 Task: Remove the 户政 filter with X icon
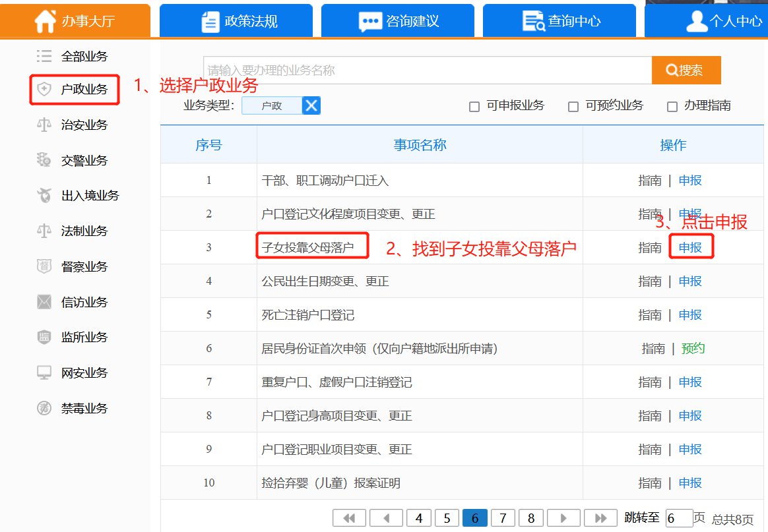point(311,105)
